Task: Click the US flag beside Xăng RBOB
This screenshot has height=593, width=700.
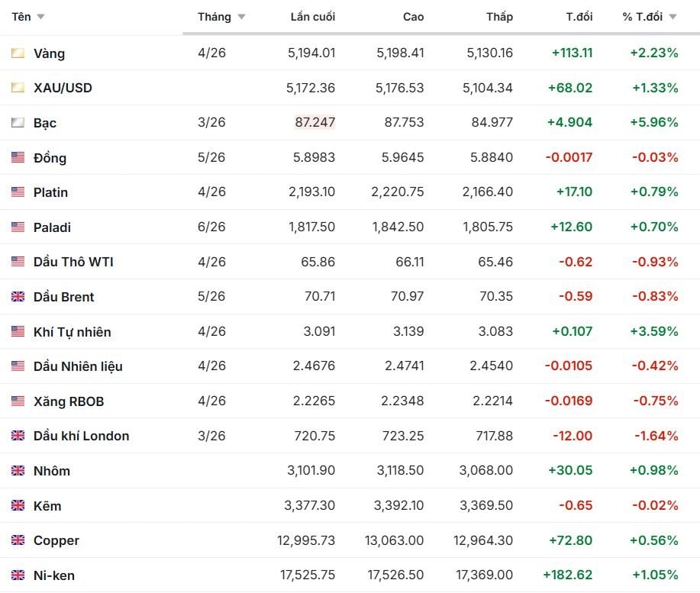Action: tap(18, 401)
